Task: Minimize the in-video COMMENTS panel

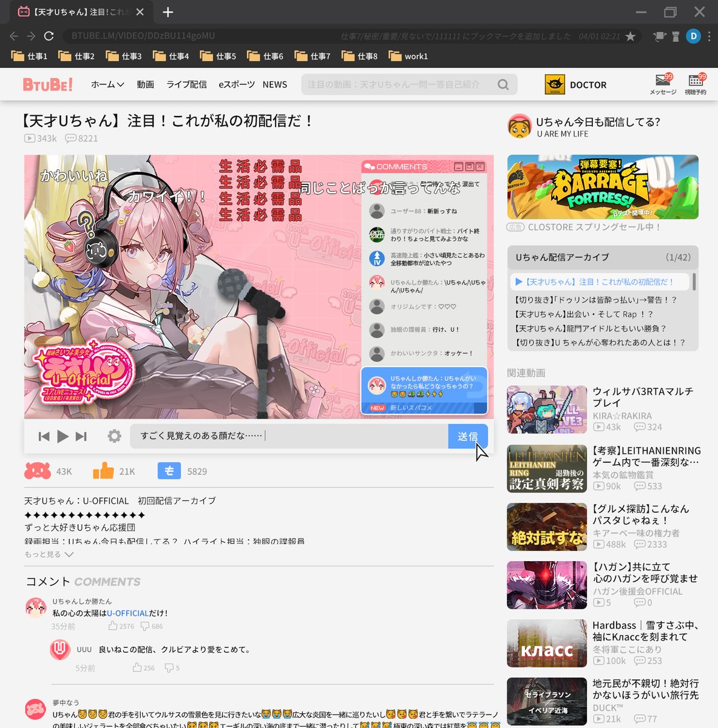Action: (459, 167)
